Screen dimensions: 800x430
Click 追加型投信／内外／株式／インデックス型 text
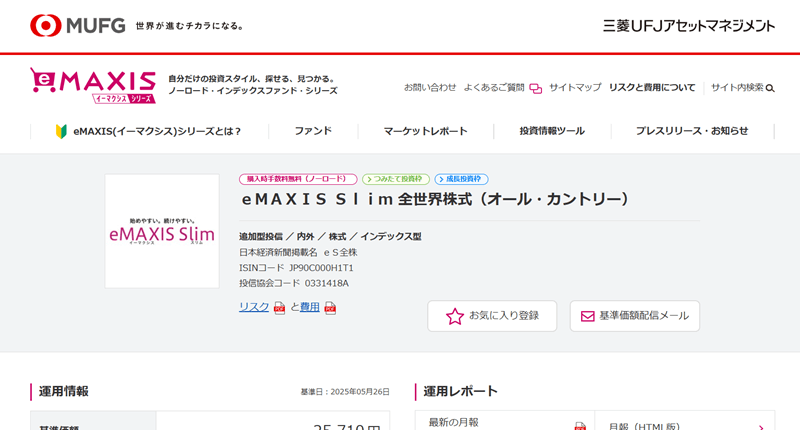(x=330, y=237)
